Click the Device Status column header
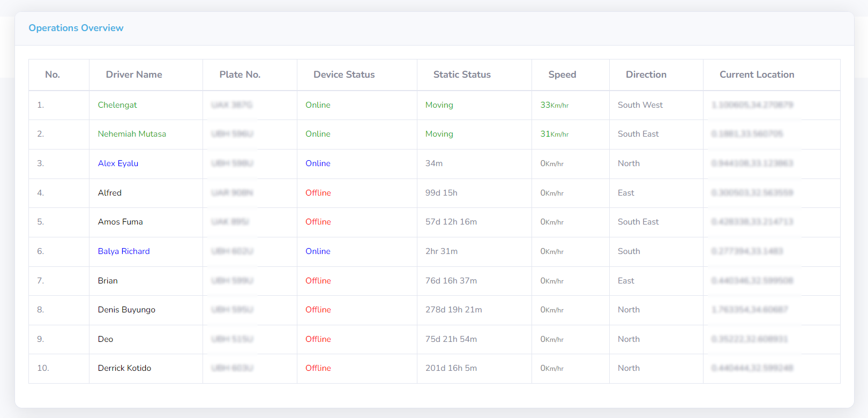 (344, 74)
